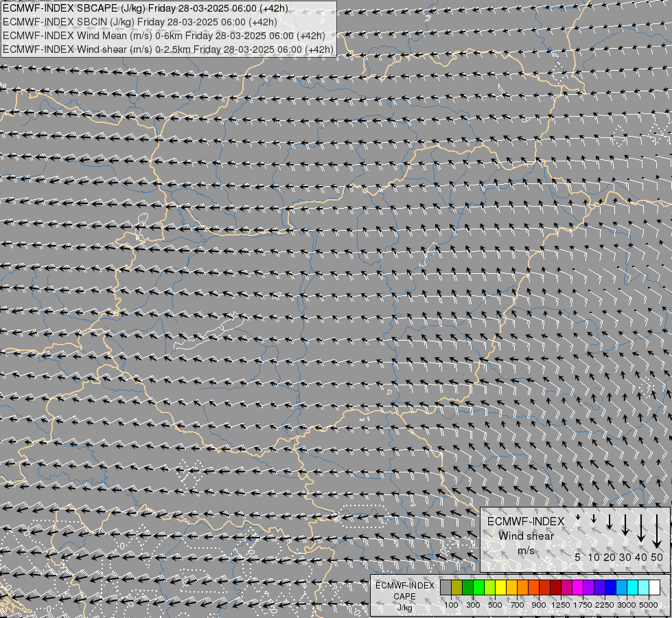Viewport: 672px width, 618px height.
Task: Select the purple CAPE swatch right of 1750
Action: click(588, 588)
